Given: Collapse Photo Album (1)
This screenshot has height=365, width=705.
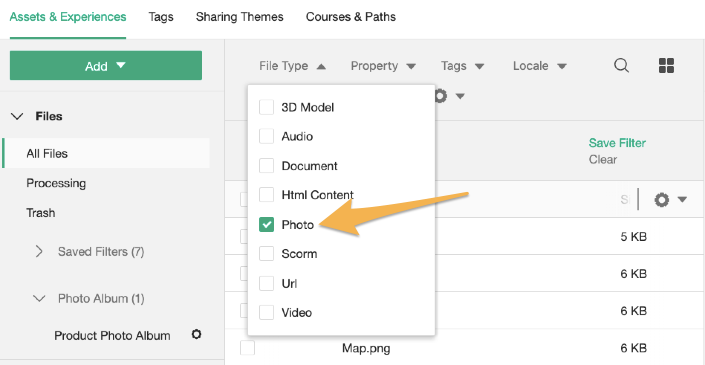Looking at the screenshot, I should [40, 298].
